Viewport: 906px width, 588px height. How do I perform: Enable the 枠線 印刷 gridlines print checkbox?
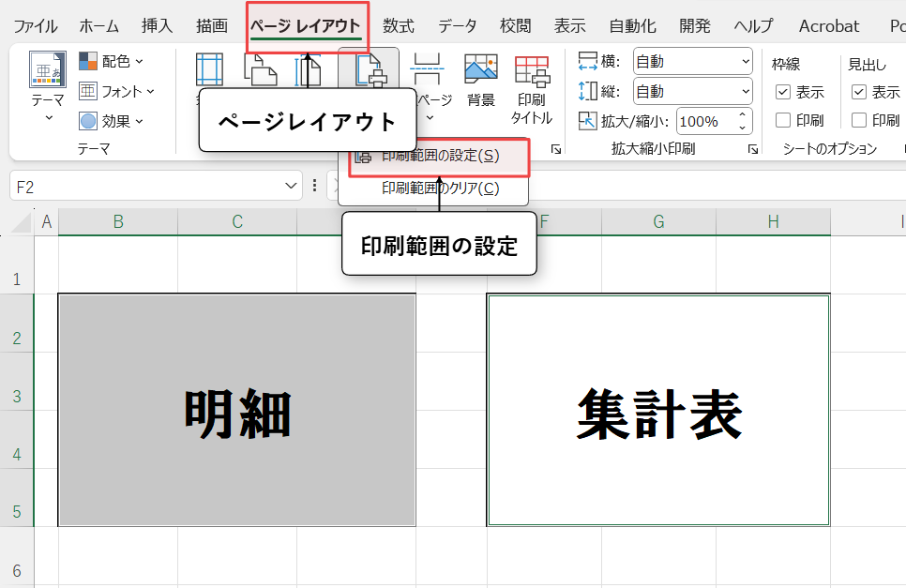783,120
